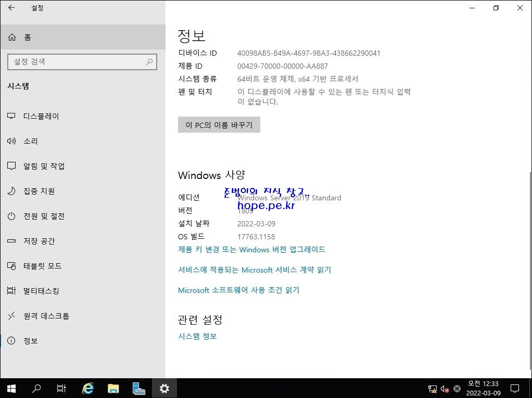Open 전원 및 절전 settings
Viewport: 532px width, 398px height.
coord(83,216)
